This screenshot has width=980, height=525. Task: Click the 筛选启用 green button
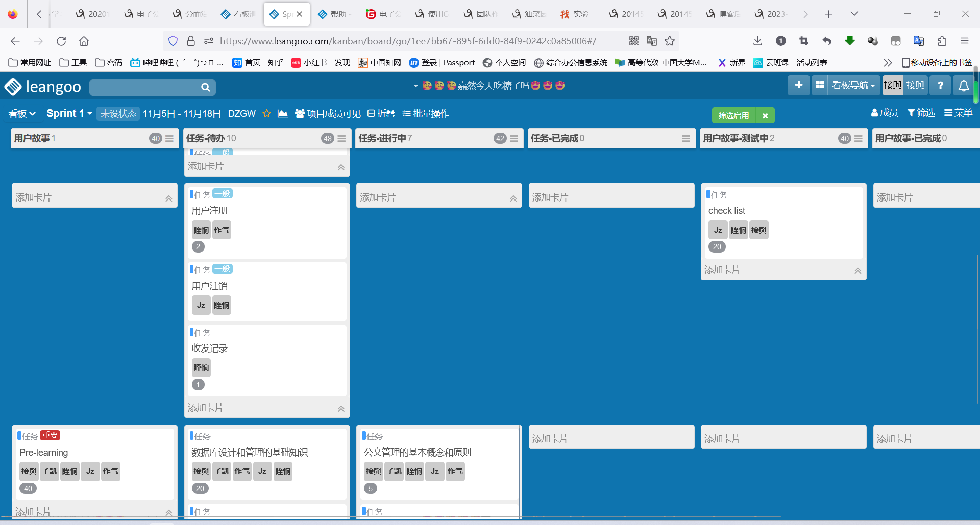[733, 116]
